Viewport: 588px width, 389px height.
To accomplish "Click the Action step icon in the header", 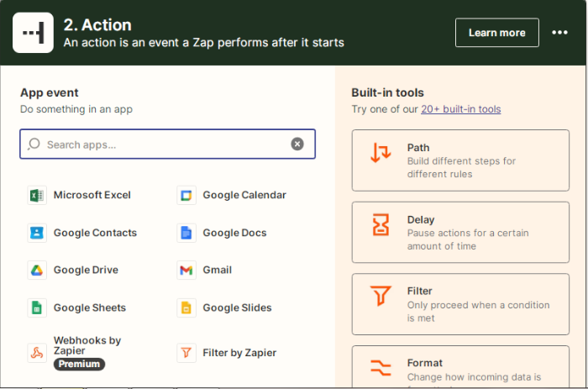I will coord(33,33).
